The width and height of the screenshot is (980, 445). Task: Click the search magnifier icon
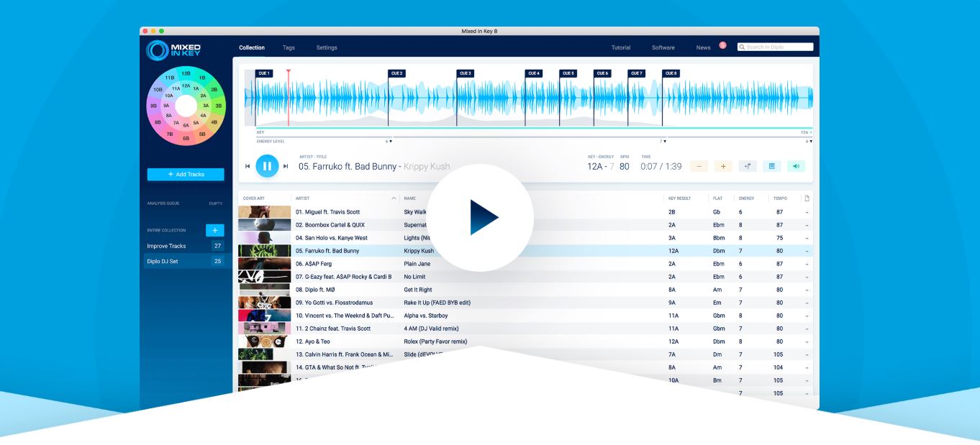tap(742, 47)
